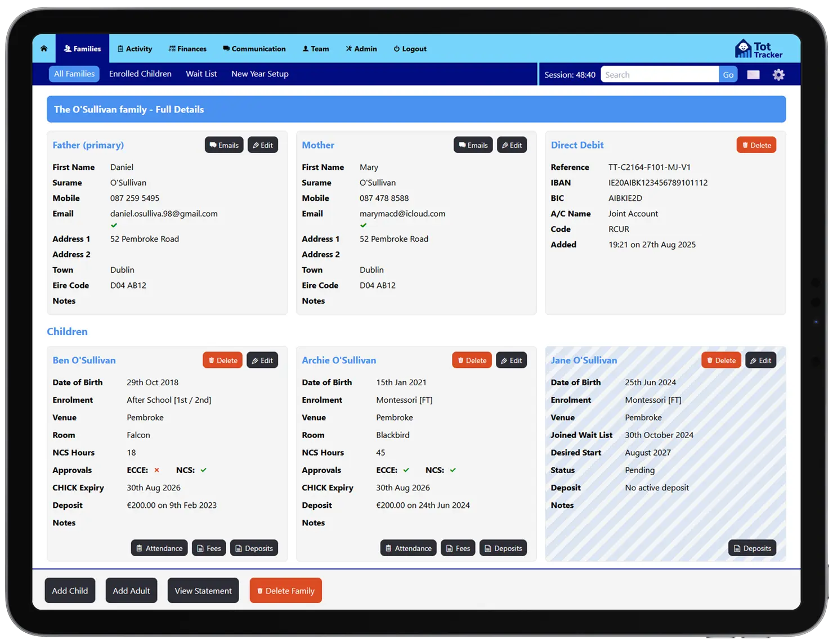Open Deposits for Jane O'Sullivan
Viewport: 833px width, 644px height.
click(752, 548)
